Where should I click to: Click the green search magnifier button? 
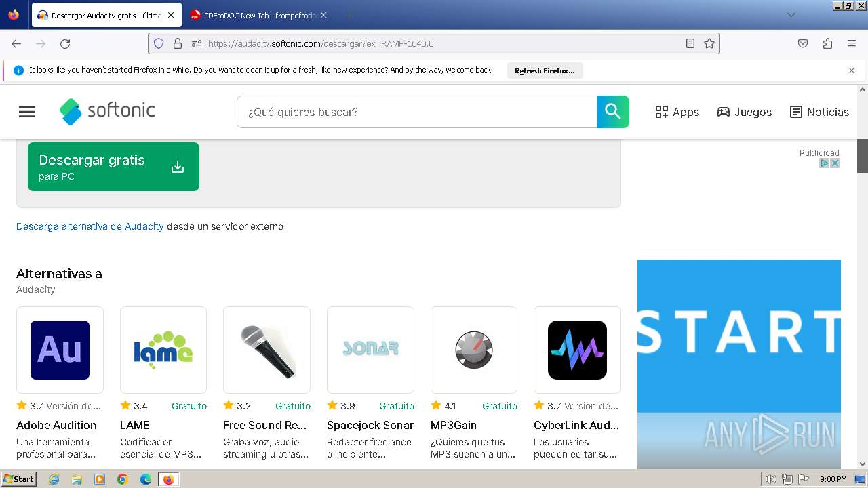(x=613, y=112)
